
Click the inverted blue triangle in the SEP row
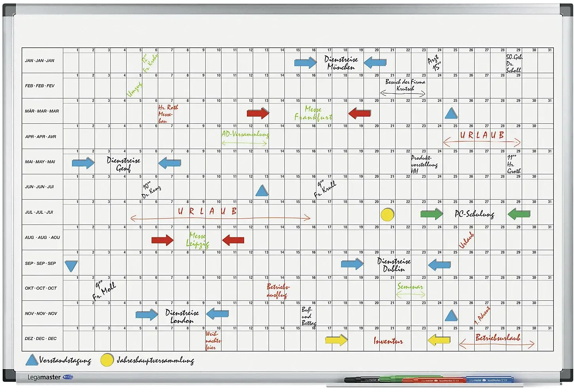(x=71, y=266)
